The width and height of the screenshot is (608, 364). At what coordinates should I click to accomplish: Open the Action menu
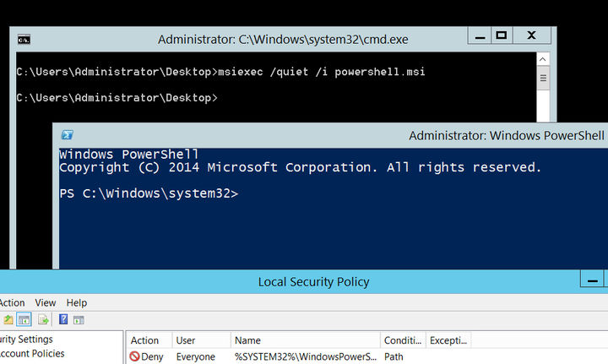point(12,302)
